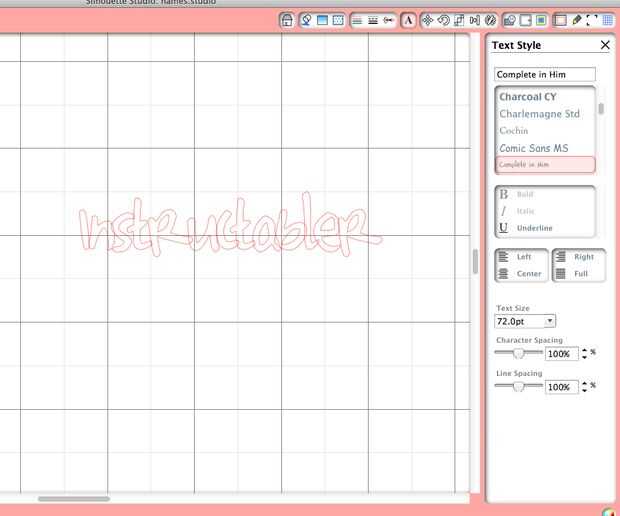Open the Registration Marks corner-brackets icon

pos(592,20)
